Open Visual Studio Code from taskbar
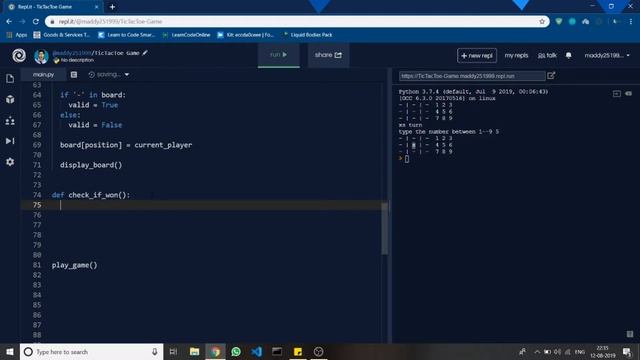This screenshot has height=360, width=640. tap(257, 351)
